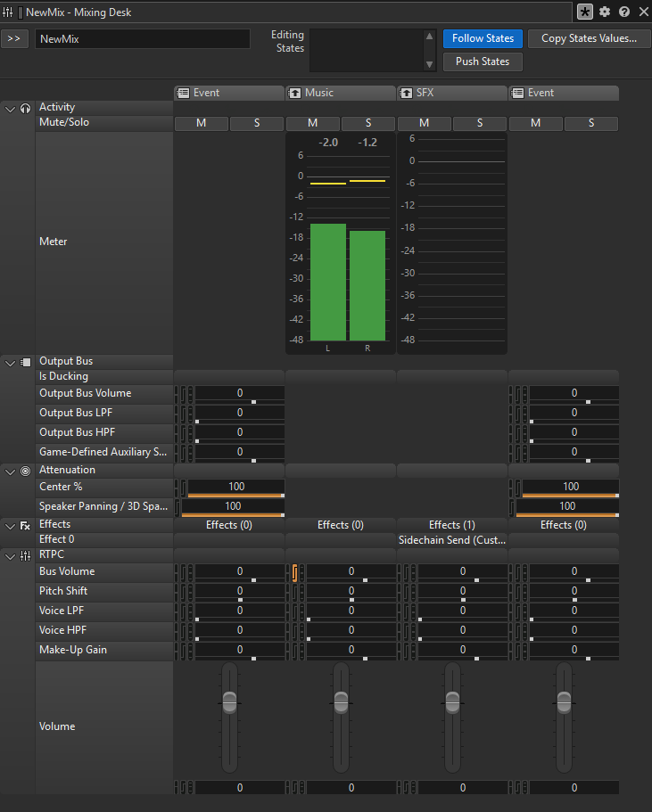Collapse the Output Bus section
The image size is (652, 812).
(10, 363)
